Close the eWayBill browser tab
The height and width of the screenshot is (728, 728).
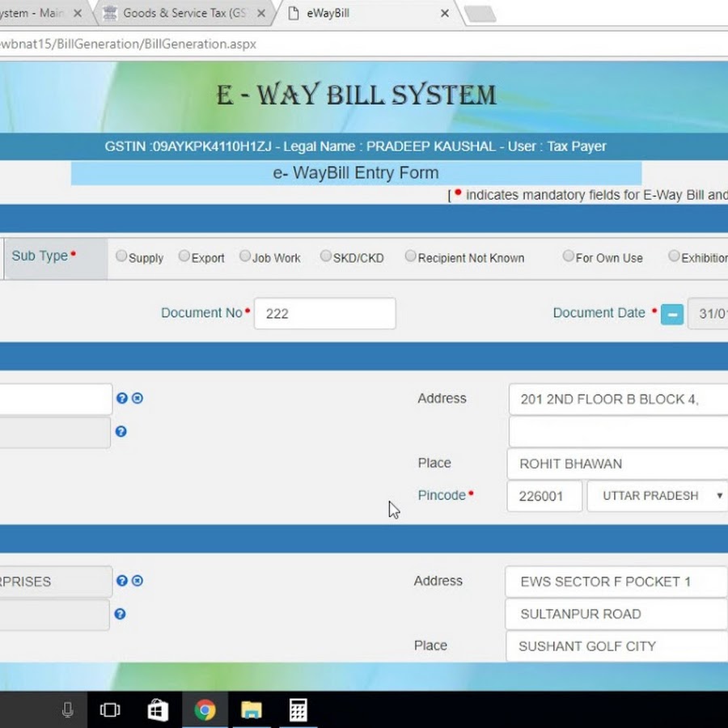445,14
